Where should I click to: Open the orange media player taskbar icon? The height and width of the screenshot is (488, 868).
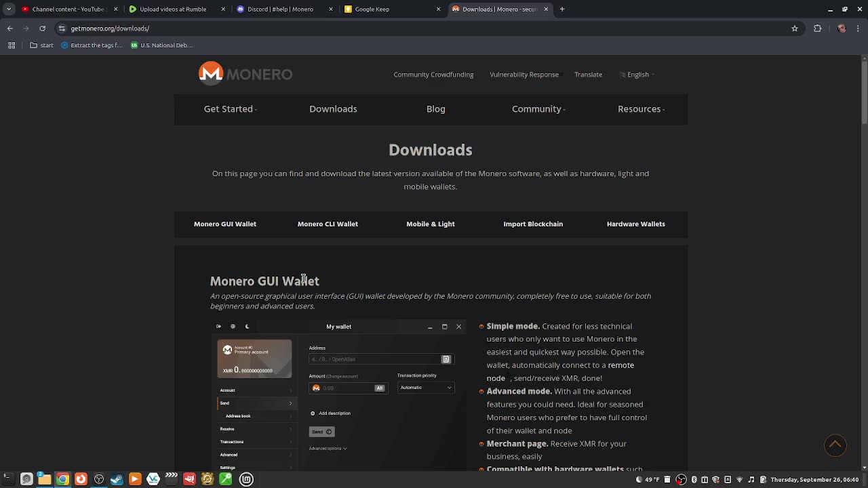click(x=134, y=479)
